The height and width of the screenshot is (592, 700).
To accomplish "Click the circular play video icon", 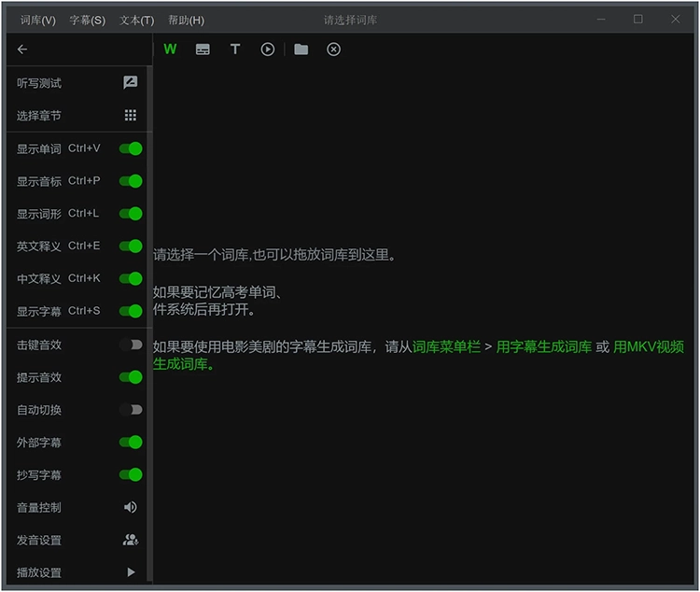I will click(x=268, y=49).
